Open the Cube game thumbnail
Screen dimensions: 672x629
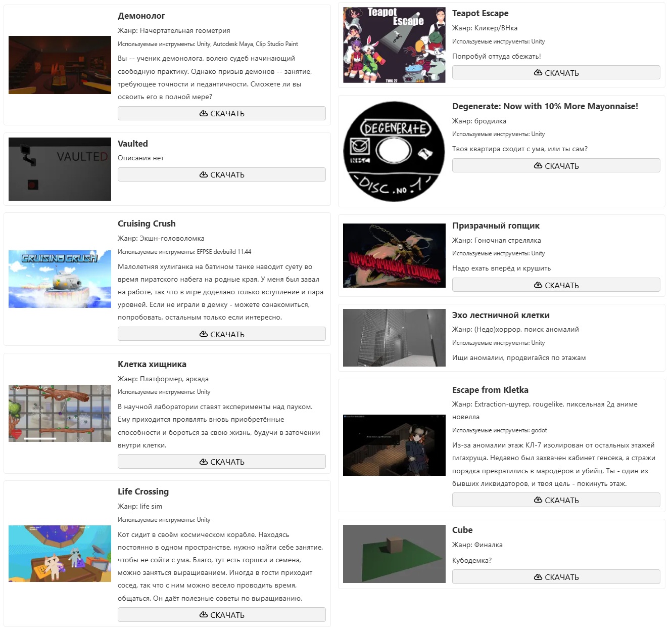(x=394, y=554)
